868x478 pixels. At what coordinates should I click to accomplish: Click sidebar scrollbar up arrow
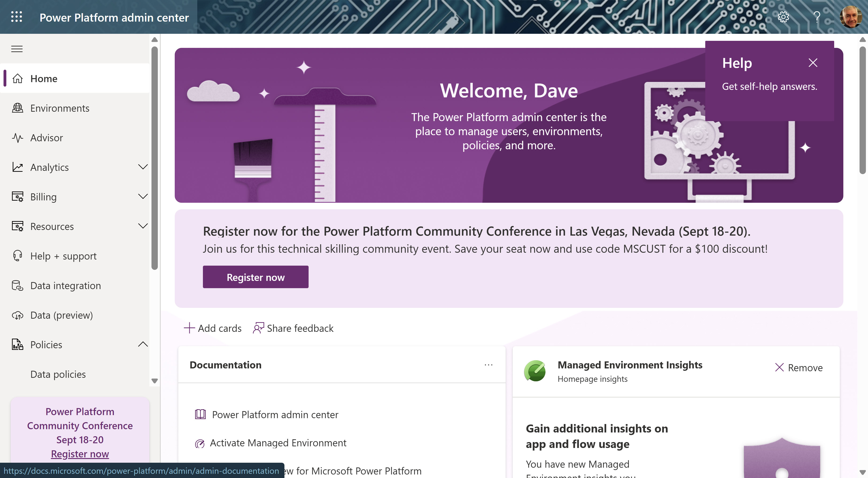155,40
